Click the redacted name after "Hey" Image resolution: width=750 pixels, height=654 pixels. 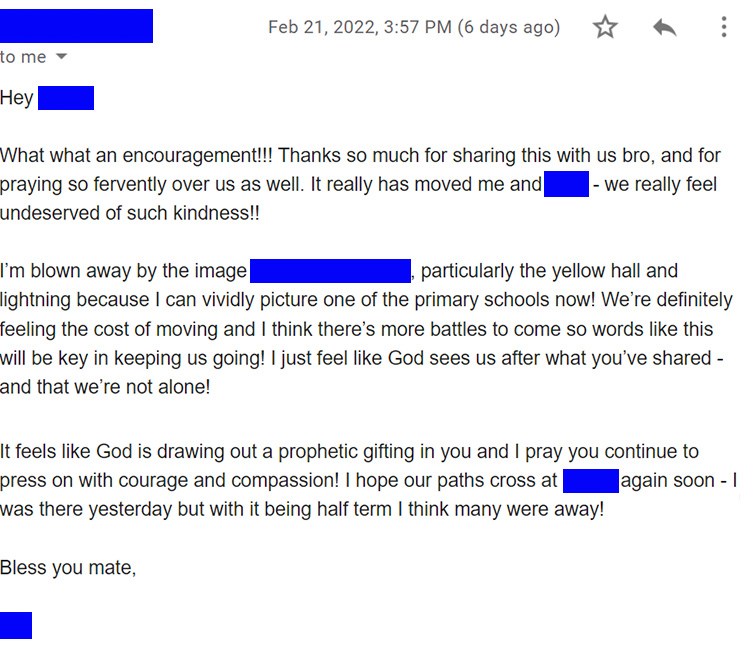(66, 98)
